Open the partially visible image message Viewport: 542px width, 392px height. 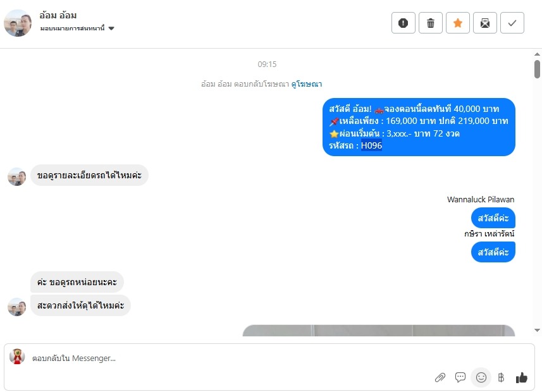[x=379, y=331]
